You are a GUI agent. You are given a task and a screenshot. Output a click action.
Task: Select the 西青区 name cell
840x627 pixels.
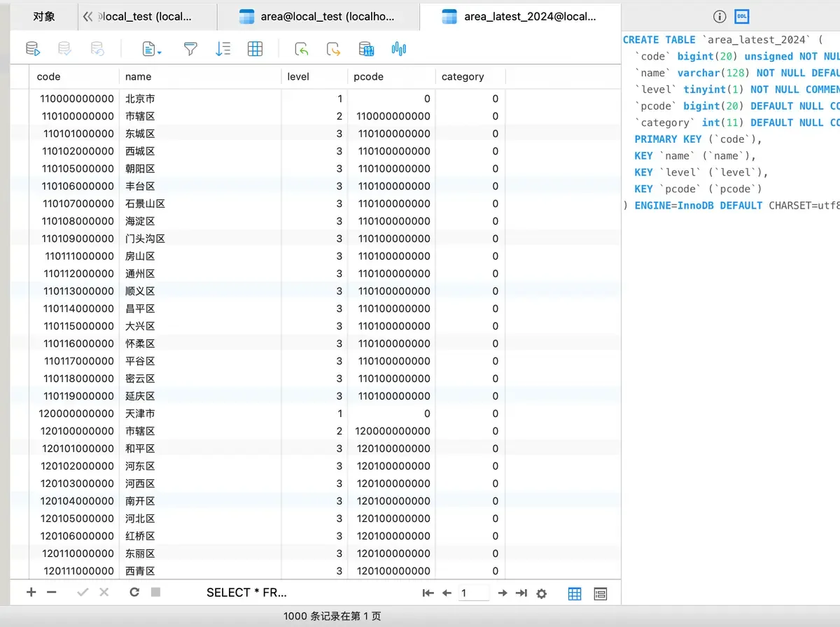click(200, 571)
